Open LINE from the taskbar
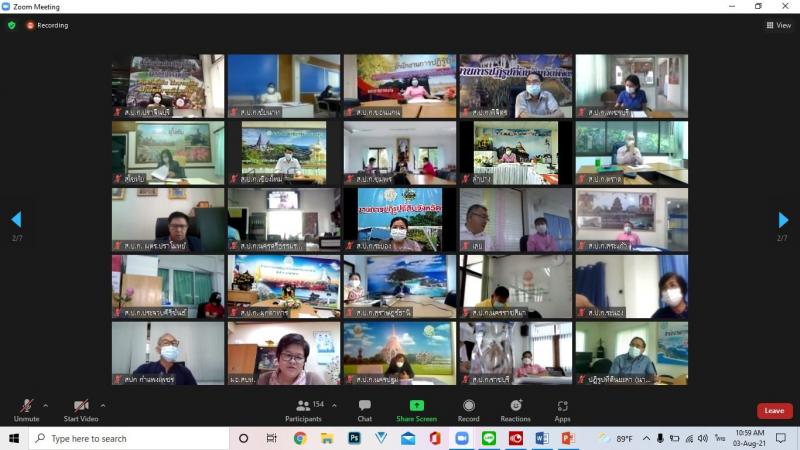Image resolution: width=800 pixels, height=450 pixels. click(x=489, y=438)
